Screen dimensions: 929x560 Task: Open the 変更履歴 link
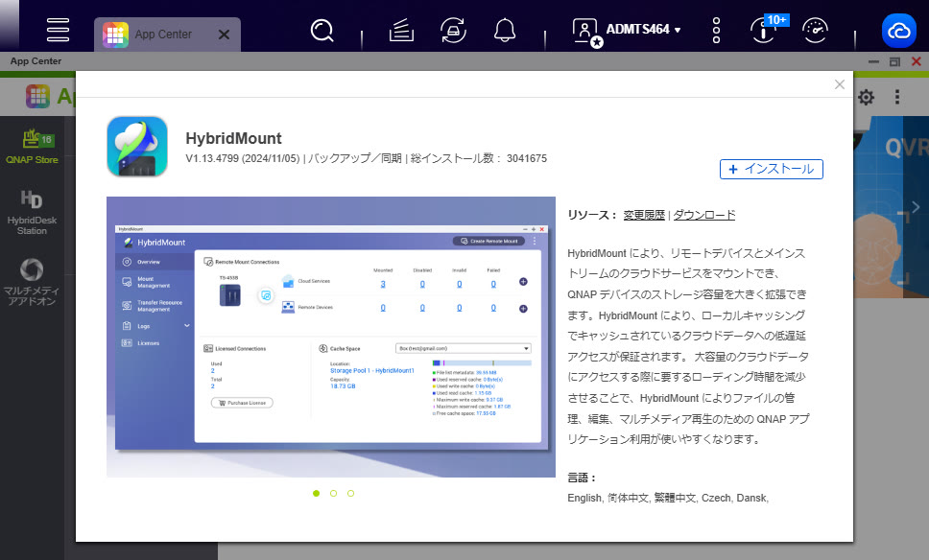coord(643,215)
